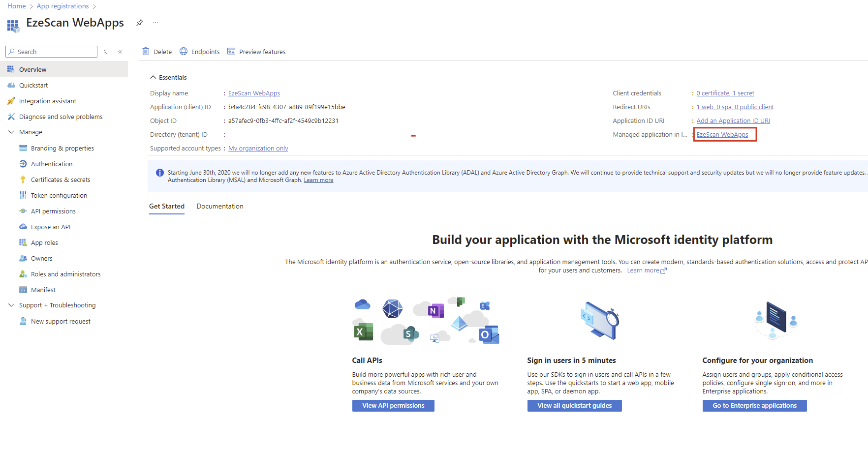Viewport: 868px width, 450px height.
Task: Collapse the Manage section
Action: pos(11,132)
